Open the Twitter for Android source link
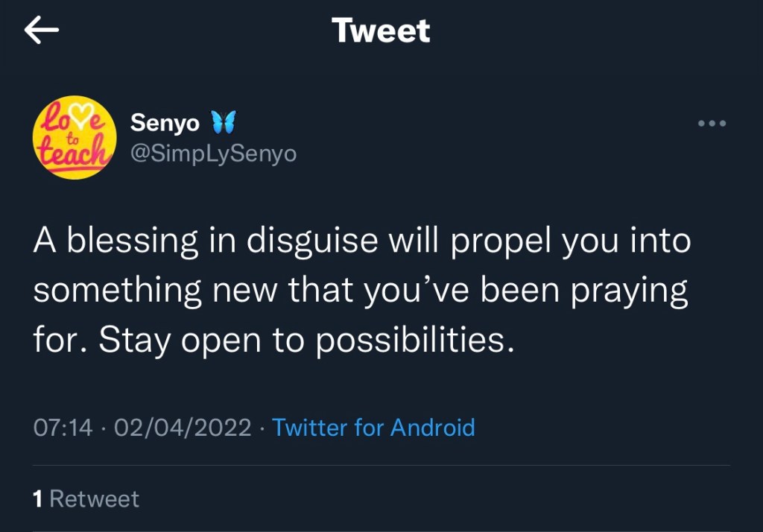763x532 pixels. pos(373,428)
